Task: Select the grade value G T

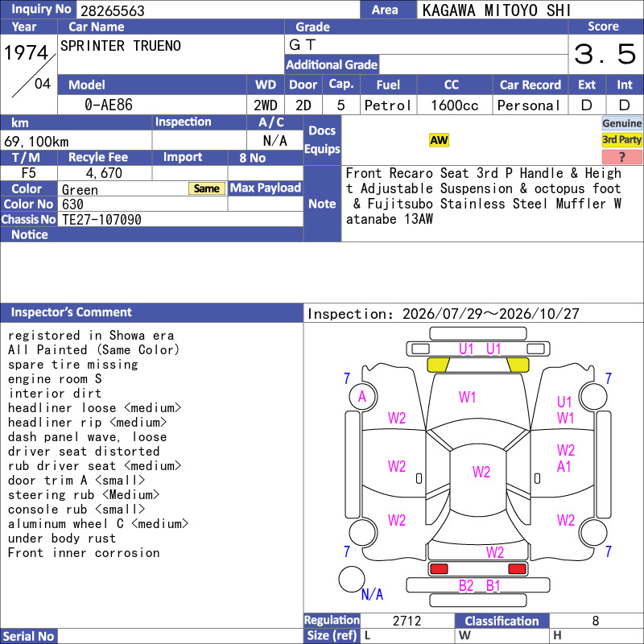Action: (303, 45)
